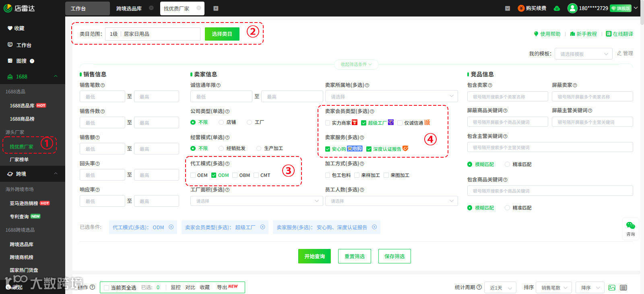Switch to list view icon
This screenshot has height=294, width=644.
[x=623, y=288]
